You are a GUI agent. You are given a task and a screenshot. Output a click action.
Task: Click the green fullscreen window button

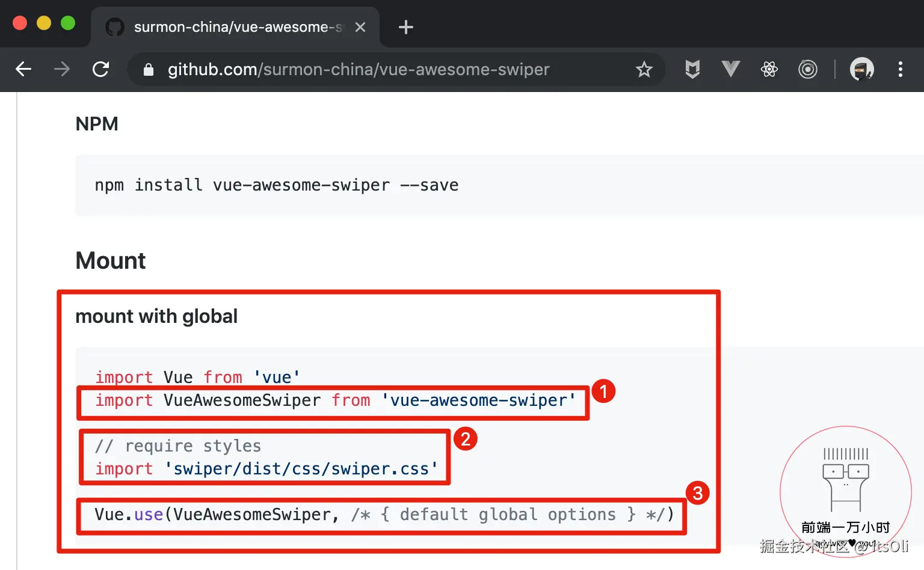pos(68,23)
